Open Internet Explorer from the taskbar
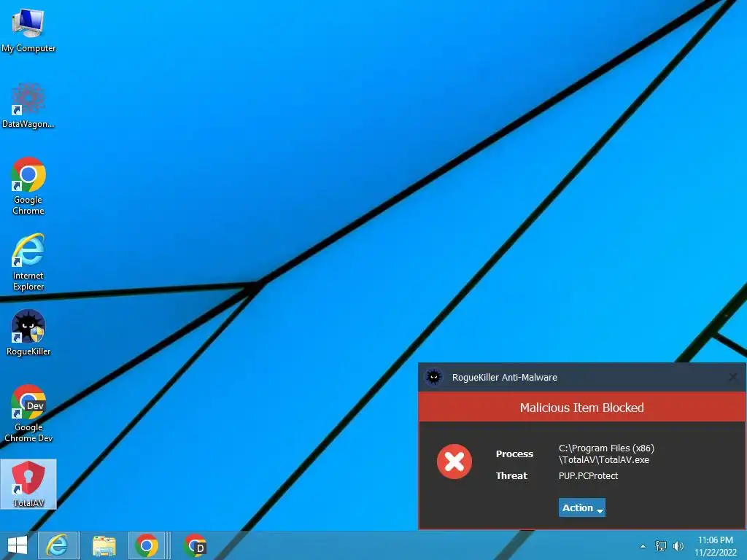 click(57, 545)
